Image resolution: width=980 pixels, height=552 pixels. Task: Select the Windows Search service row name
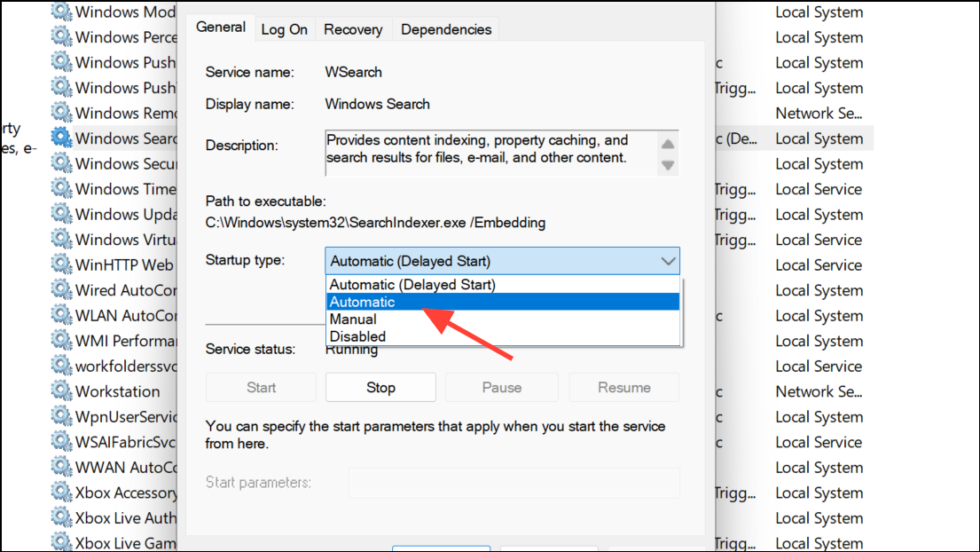(126, 138)
